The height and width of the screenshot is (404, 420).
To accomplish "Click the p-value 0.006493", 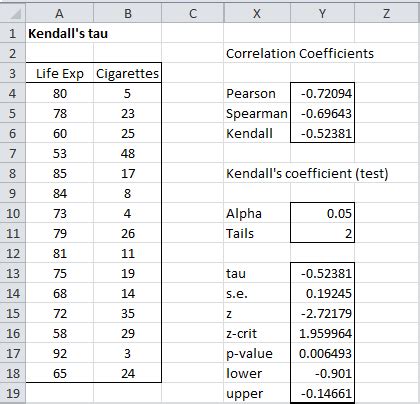I will (x=322, y=353).
